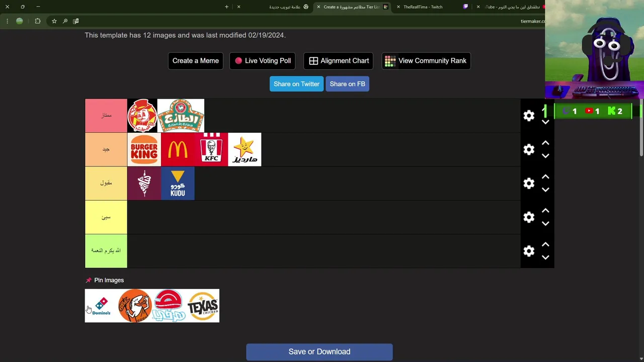This screenshot has width=644, height=362.
Task: Select the Burger King logo
Action: pyautogui.click(x=144, y=149)
